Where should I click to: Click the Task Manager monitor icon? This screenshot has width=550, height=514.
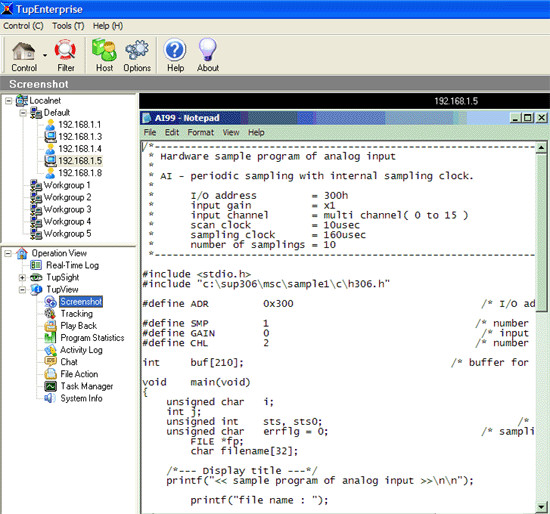point(50,386)
